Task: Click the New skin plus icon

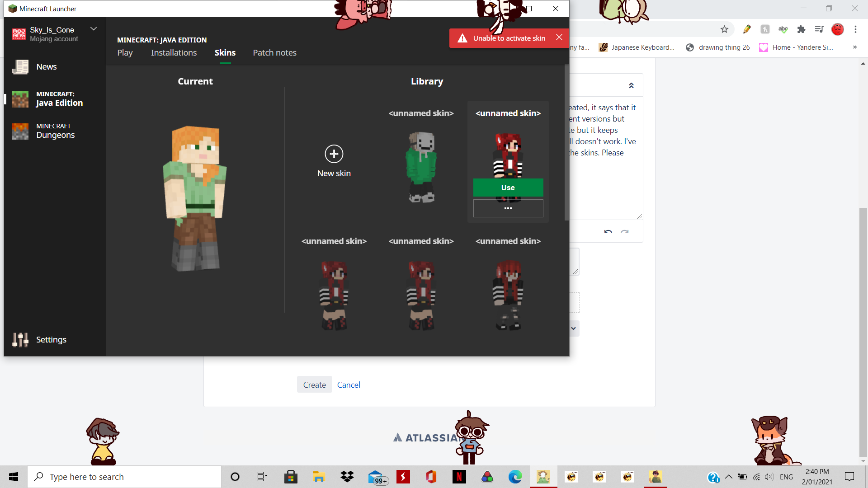Action: [x=334, y=154]
